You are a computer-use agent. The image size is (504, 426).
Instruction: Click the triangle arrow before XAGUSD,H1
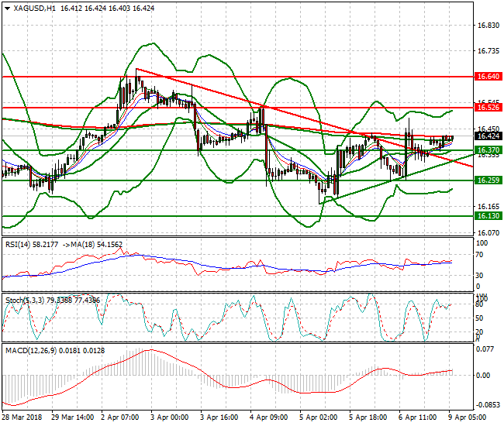[x=8, y=9]
